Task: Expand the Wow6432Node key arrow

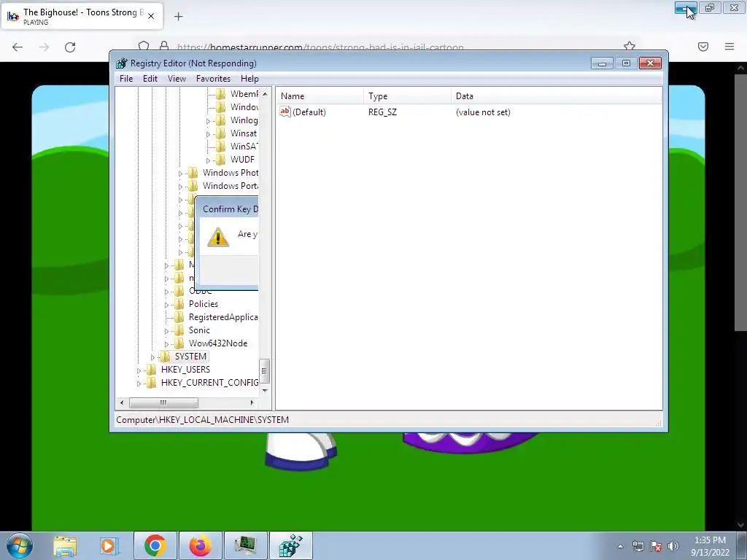Action: (x=166, y=344)
